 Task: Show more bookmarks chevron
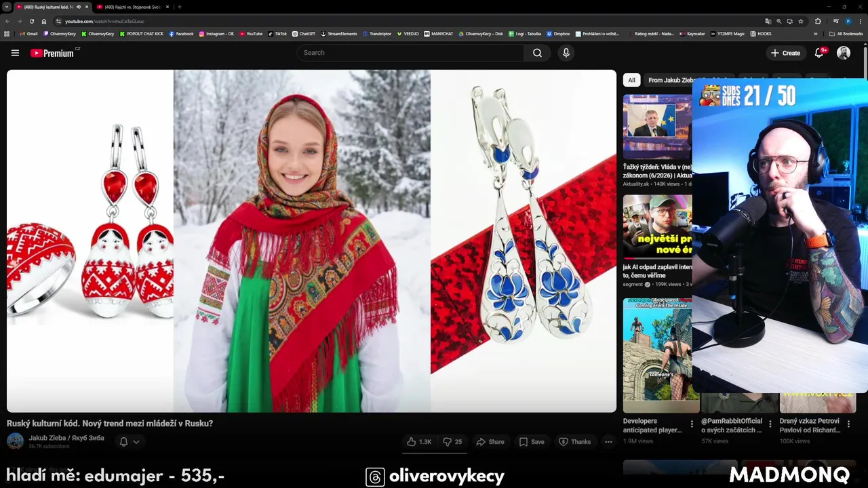click(816, 33)
